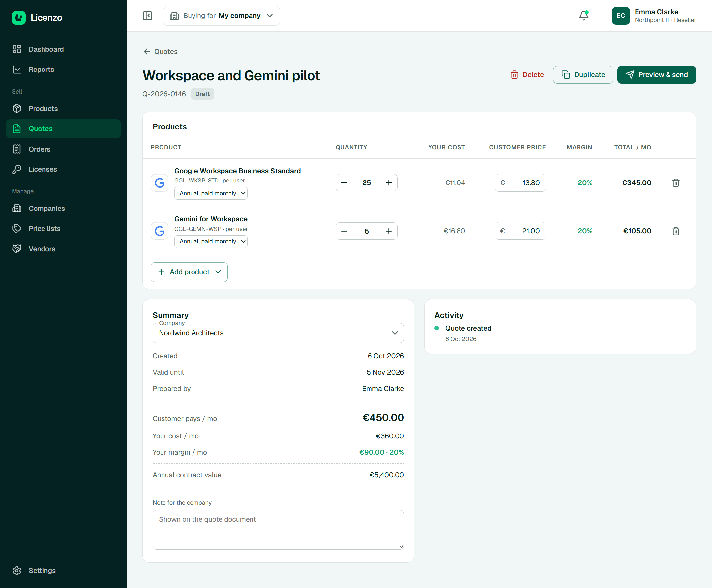712x588 pixels.
Task: Open the Add product dropdown
Action: coord(189,272)
